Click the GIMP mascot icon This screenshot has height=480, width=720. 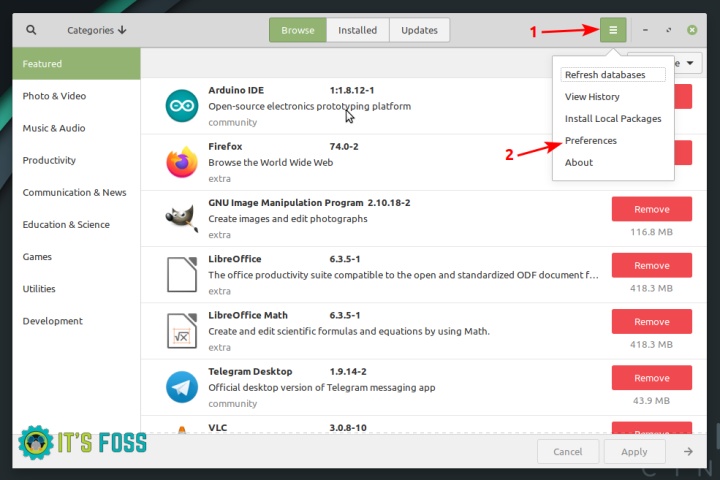point(182,218)
